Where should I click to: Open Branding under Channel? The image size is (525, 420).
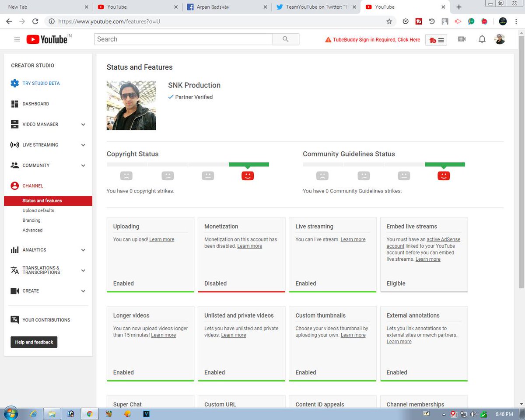pyautogui.click(x=31, y=220)
